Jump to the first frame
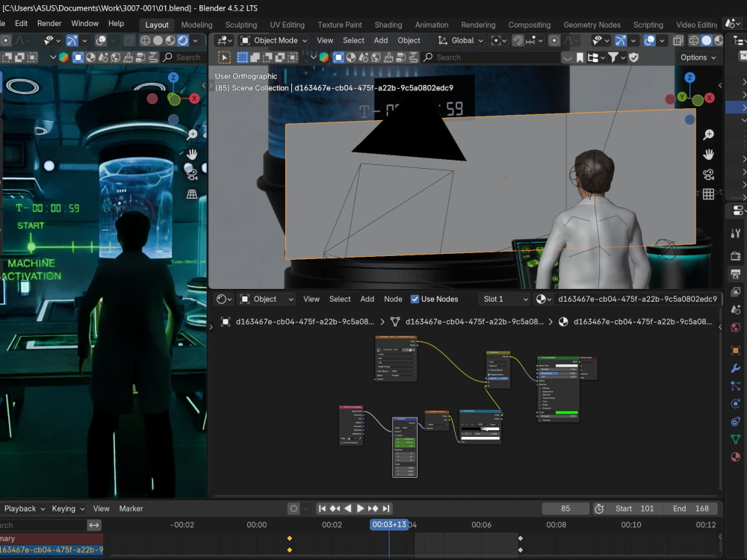Screen dimensions: 747x560 [322, 508]
